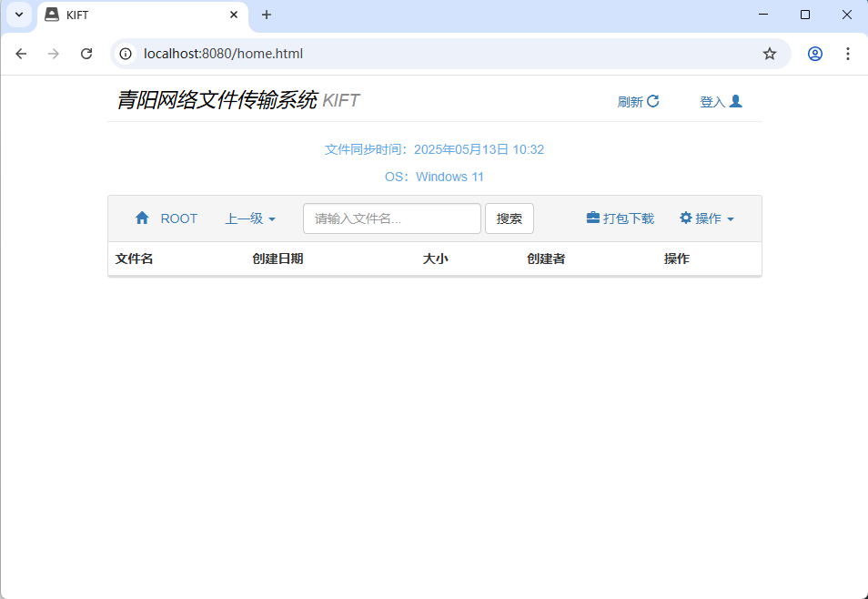
Task: Open the 操作 actions dropdown
Action: [x=707, y=218]
